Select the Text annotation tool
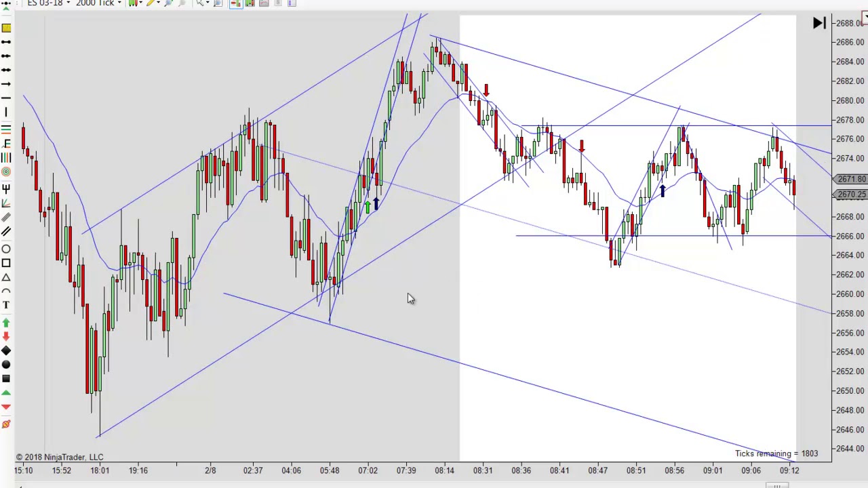The width and height of the screenshot is (868, 488). (5, 306)
